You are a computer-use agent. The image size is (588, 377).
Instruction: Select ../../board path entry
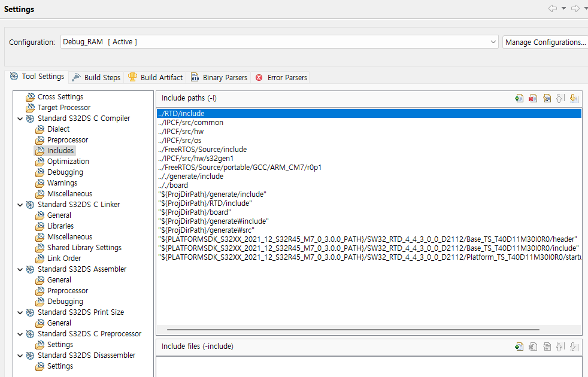tap(369, 186)
